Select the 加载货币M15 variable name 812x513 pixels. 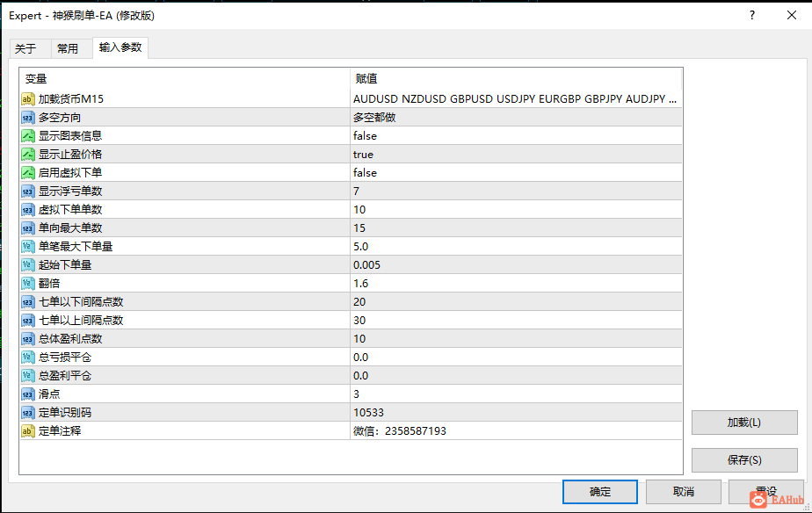click(71, 99)
